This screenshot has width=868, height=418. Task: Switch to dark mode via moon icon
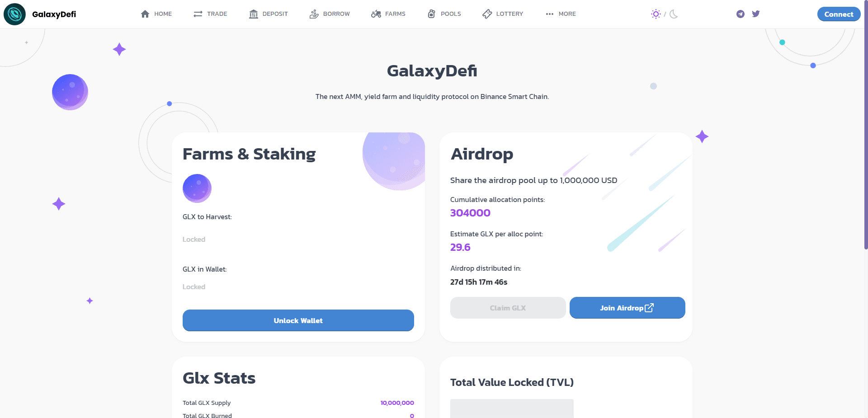coord(673,14)
